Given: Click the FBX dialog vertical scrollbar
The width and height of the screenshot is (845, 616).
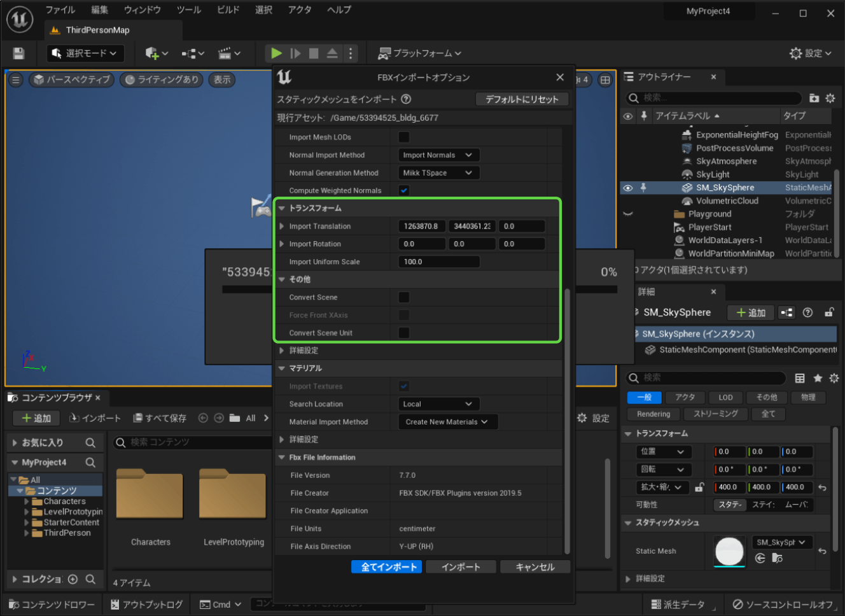Looking at the screenshot, I should [x=567, y=420].
